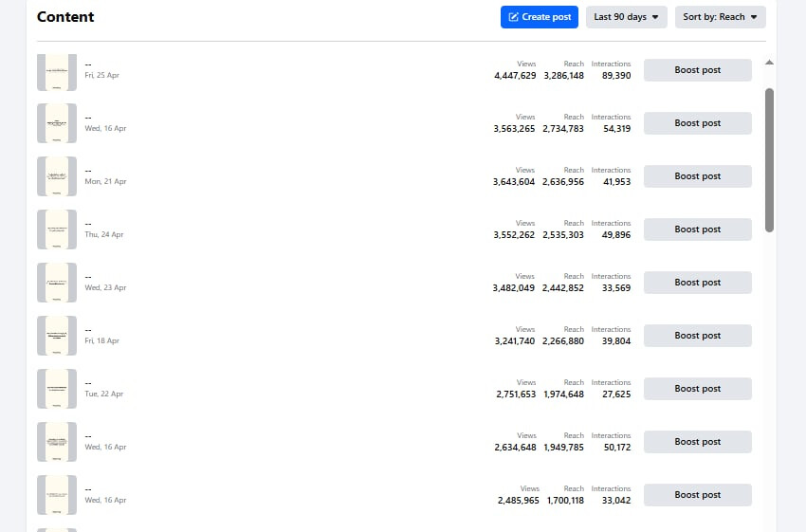Viewport: 806px width, 532px height.
Task: Click the Content section heading
Action: 65,17
